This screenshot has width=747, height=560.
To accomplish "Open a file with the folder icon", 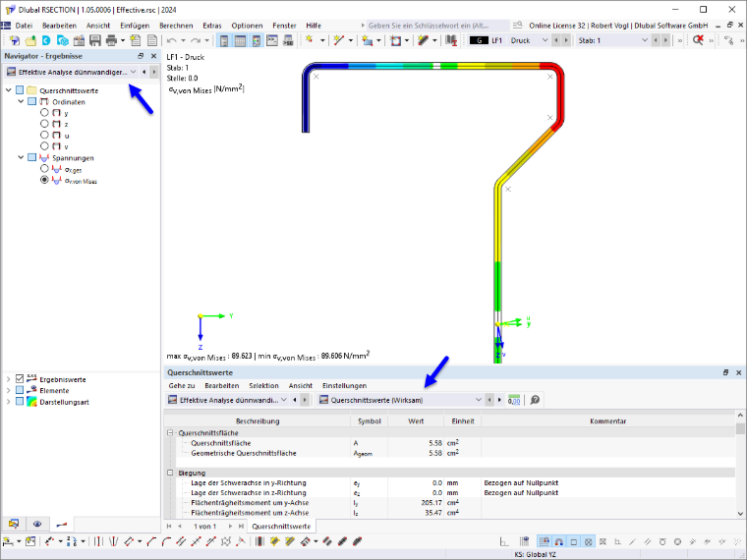I will coord(30,40).
